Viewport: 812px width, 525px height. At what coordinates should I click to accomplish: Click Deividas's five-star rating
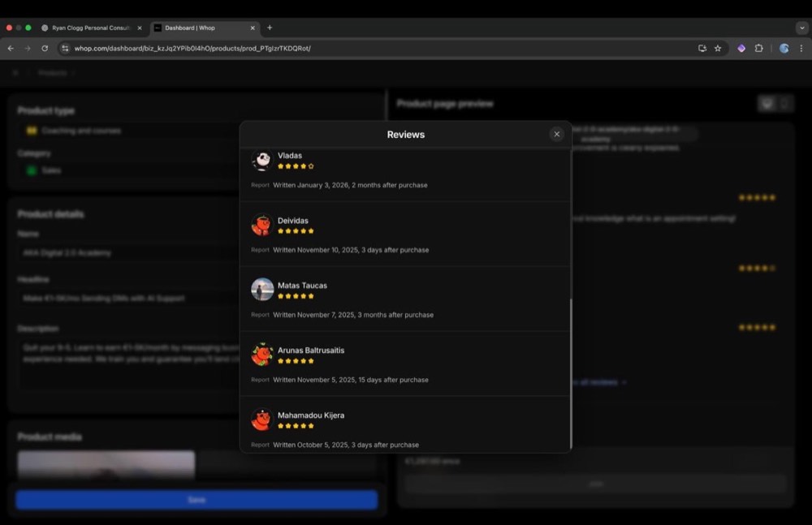[296, 231]
